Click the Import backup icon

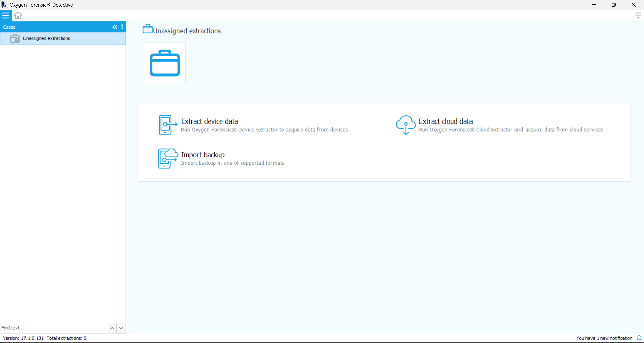click(x=168, y=159)
